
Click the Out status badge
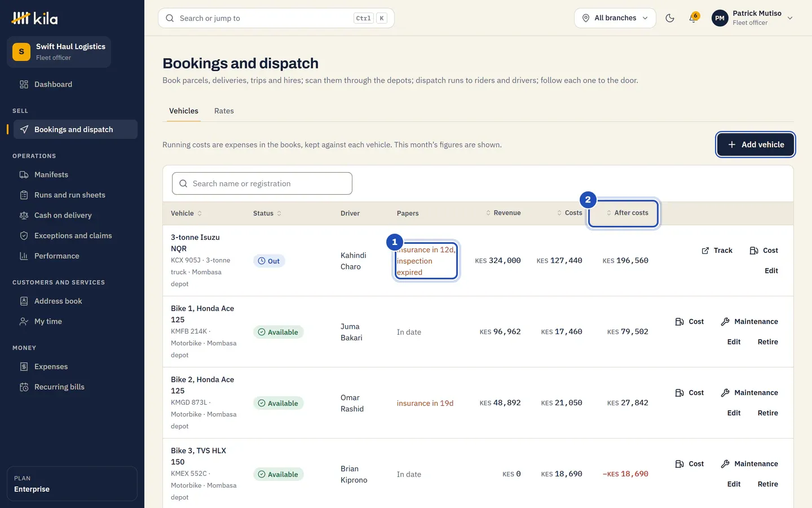click(269, 261)
